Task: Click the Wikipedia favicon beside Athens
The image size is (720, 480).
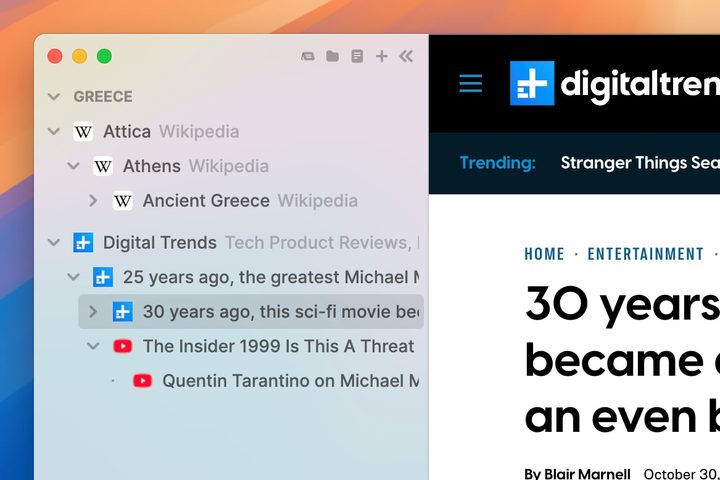Action: coord(103,166)
